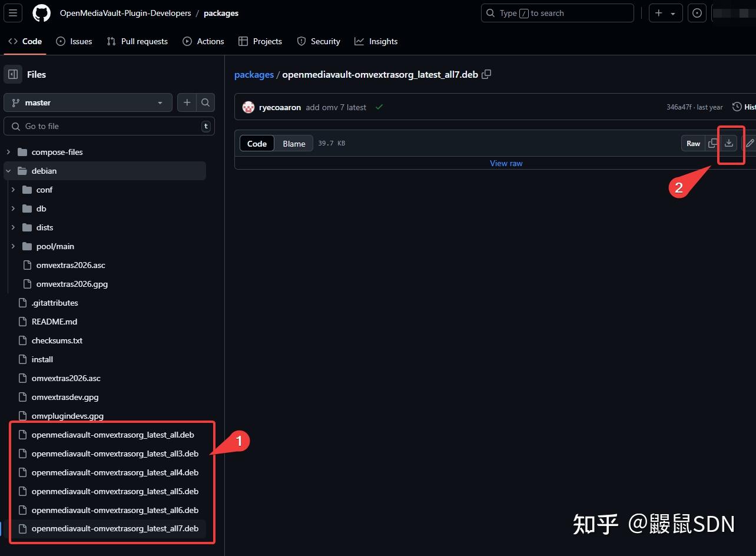
Task: Collapse the debian folder
Action: [x=8, y=171]
